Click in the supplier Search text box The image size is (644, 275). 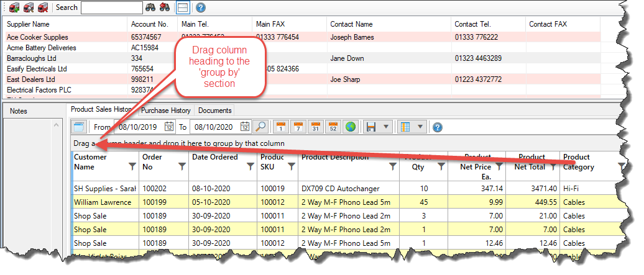(x=107, y=7)
